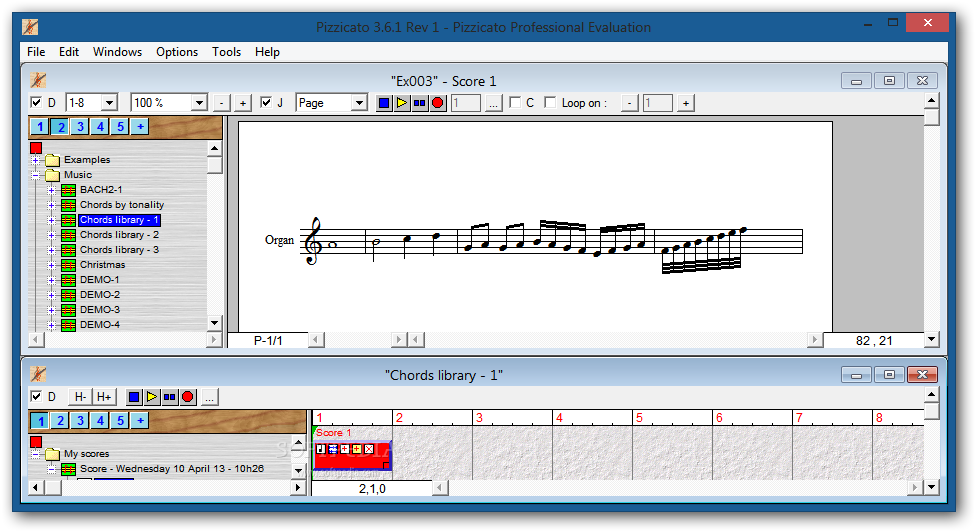This screenshot has width=976, height=532.
Task: Collapse the Music folder
Action: click(35, 175)
